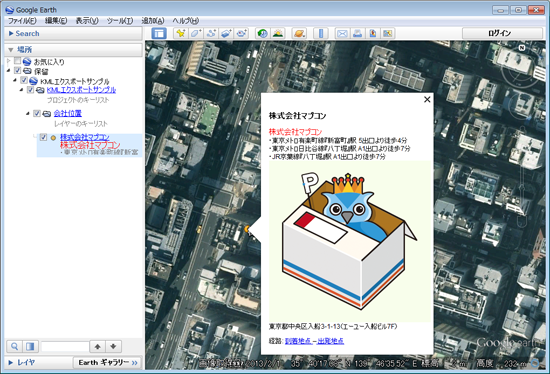Open the ツール menu

coord(120,21)
